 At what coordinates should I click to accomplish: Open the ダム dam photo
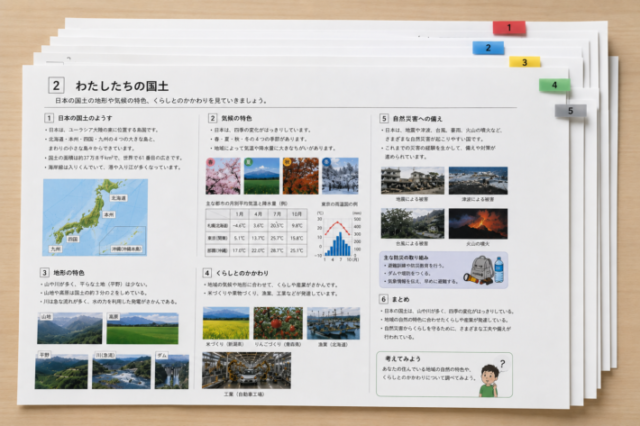[x=172, y=370]
